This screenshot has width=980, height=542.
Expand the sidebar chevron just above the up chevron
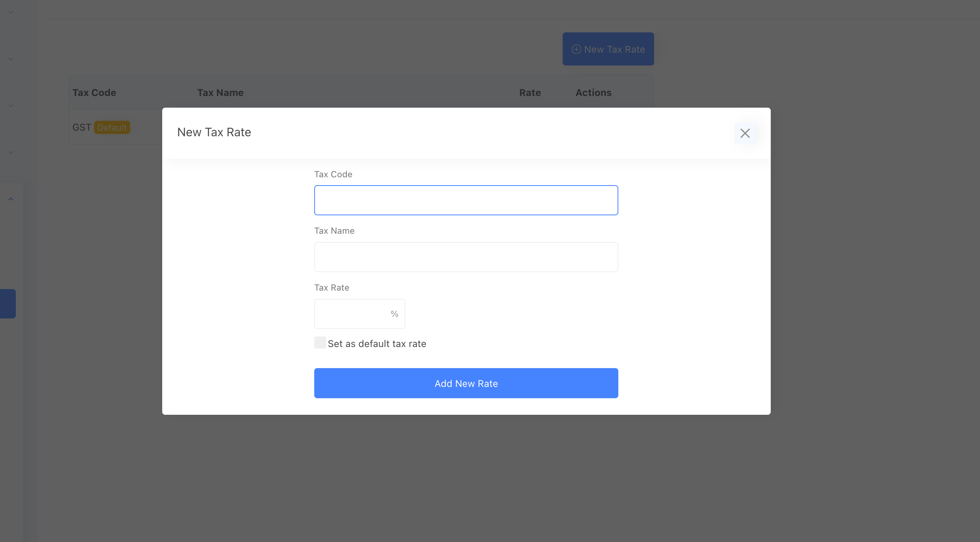click(x=11, y=152)
